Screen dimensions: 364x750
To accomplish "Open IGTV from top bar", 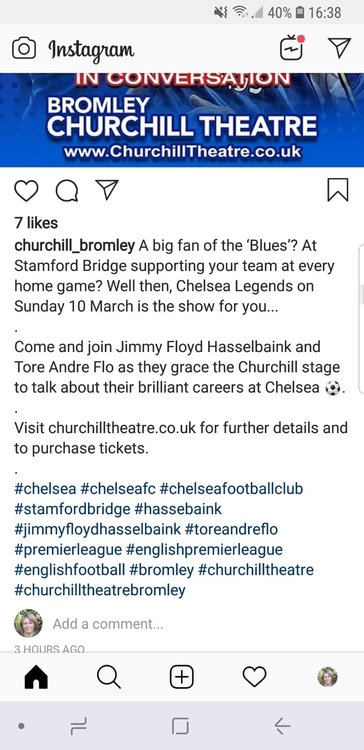I will (x=292, y=47).
